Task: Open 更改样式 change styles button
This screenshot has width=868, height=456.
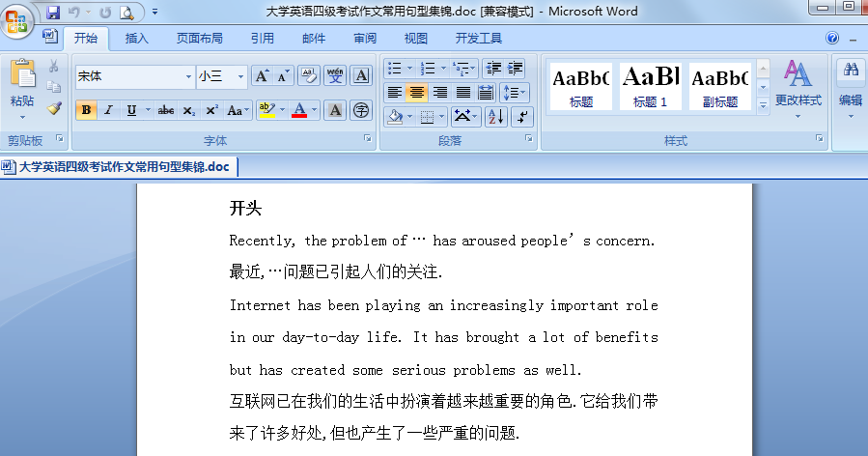Action: (x=798, y=89)
